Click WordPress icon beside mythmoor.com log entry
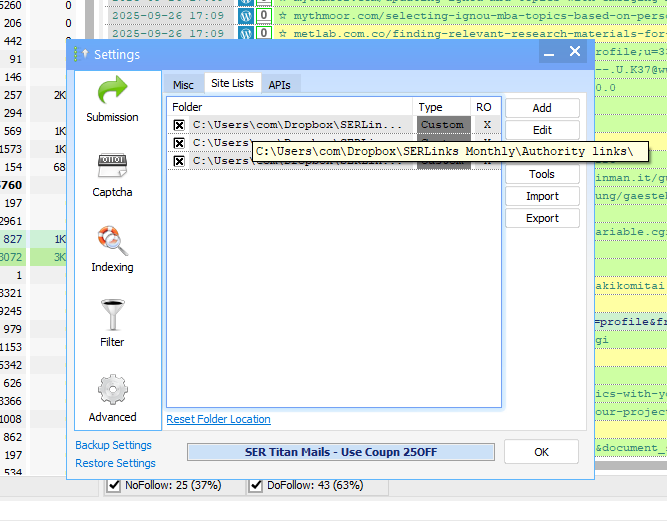The image size is (667, 523). click(x=246, y=16)
